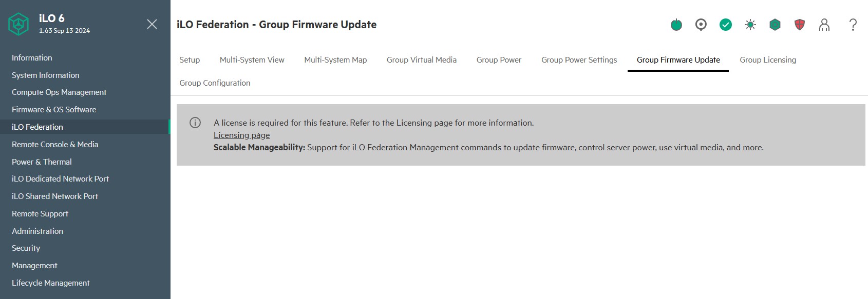Go to the Group Configuration tab
Image resolution: width=868 pixels, height=299 pixels.
point(215,83)
